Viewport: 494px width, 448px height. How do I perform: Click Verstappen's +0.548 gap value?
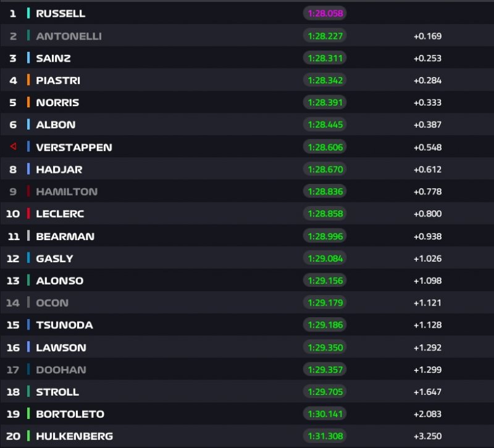(x=427, y=147)
